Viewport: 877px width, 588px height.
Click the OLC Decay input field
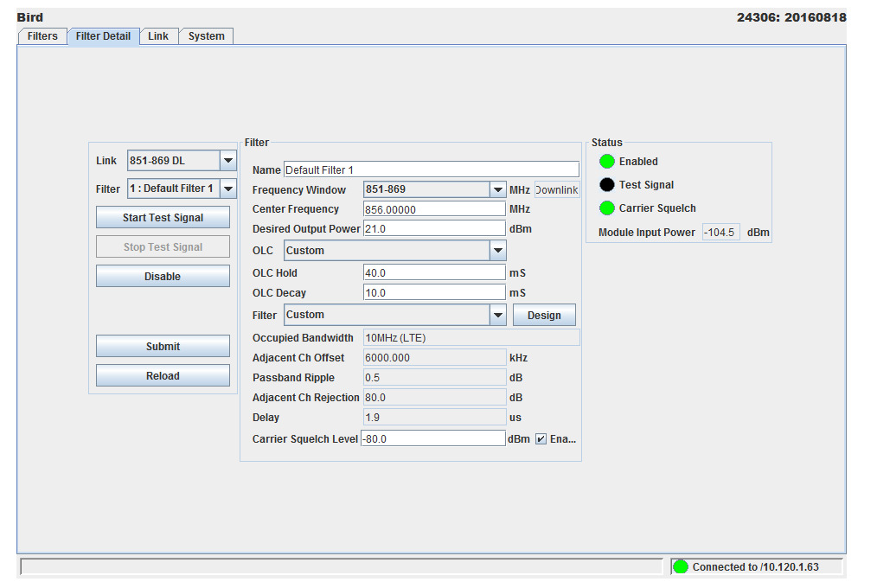point(434,292)
